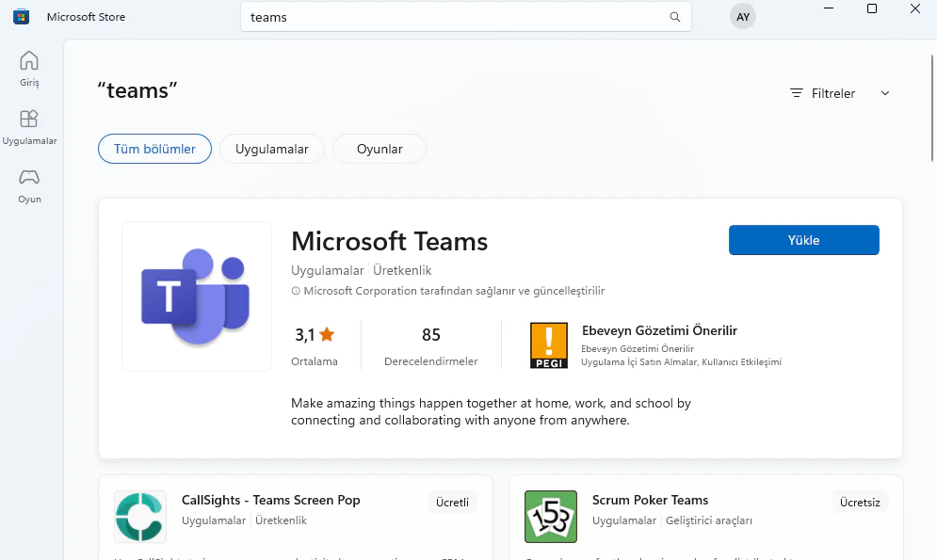Select the Tüm bölümler filter chip
The image size is (937, 560).
tap(154, 149)
